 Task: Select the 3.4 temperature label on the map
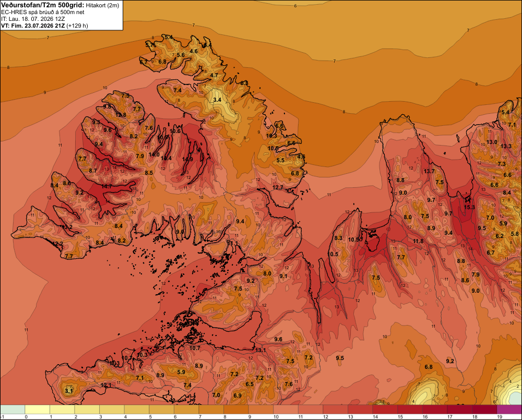pyautogui.click(x=217, y=100)
